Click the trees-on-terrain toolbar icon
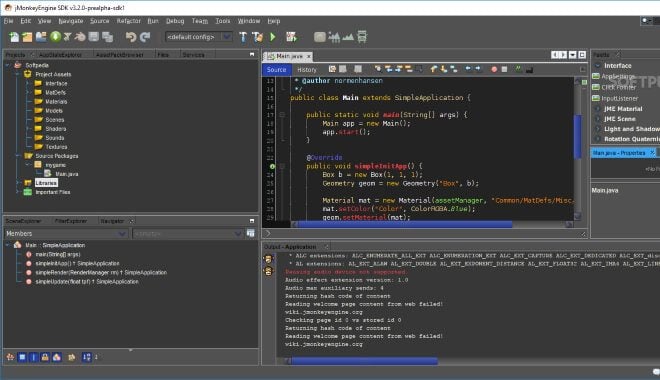The image size is (660, 380). click(334, 37)
